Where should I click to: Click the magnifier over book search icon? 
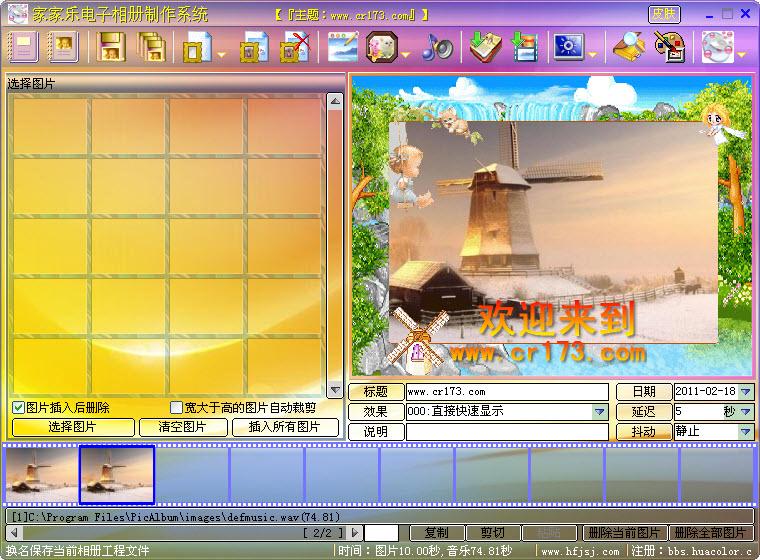tap(629, 47)
